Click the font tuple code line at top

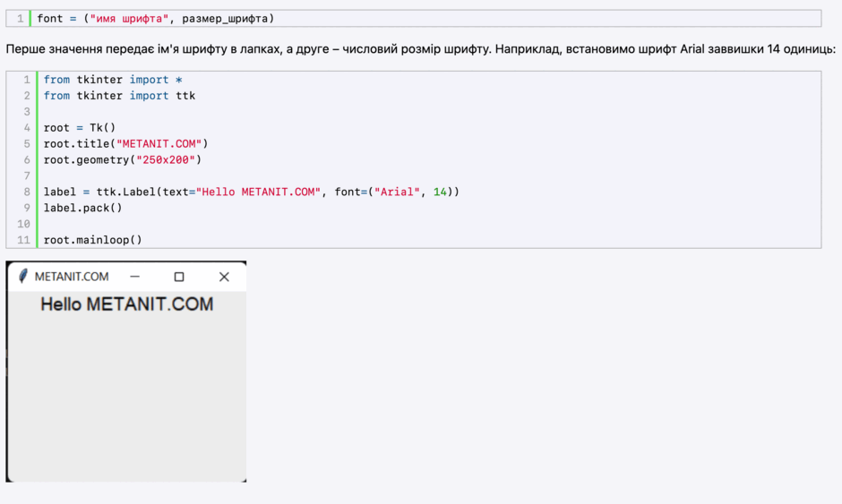pyautogui.click(x=156, y=18)
